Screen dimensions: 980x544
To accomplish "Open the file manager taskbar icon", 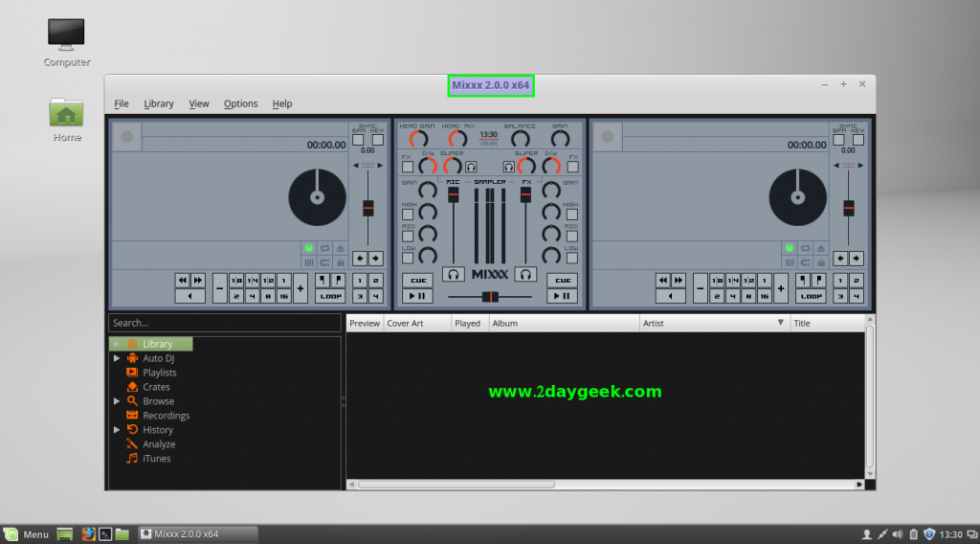I will [x=122, y=534].
